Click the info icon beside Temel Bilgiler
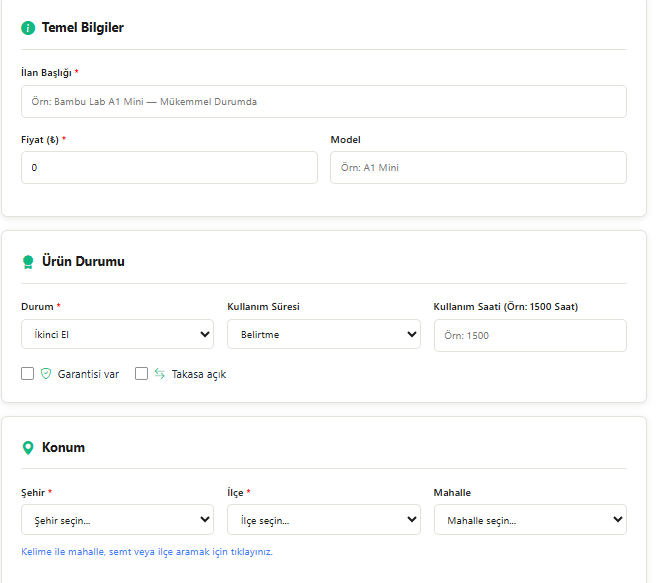658x583 pixels. tap(28, 28)
